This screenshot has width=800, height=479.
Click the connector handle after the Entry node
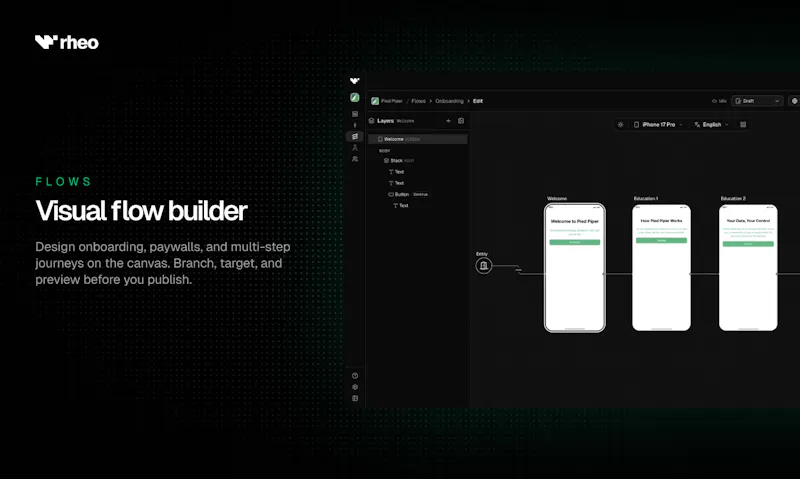point(518,269)
